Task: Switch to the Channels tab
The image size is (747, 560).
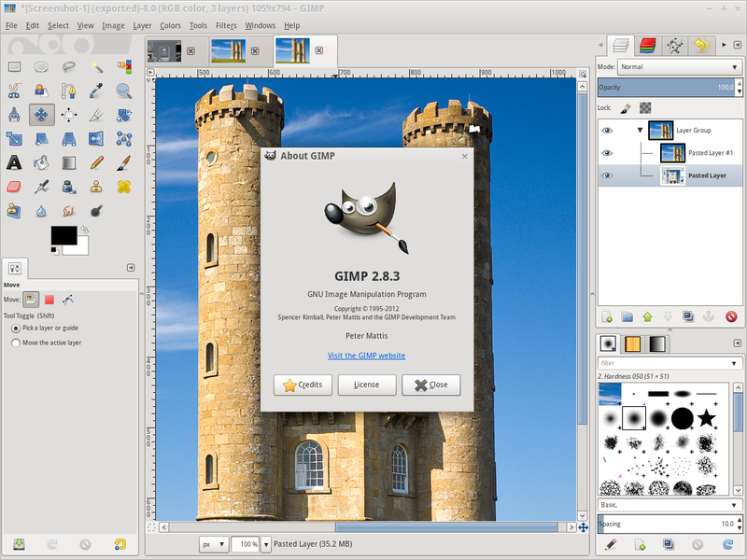Action: tap(648, 45)
